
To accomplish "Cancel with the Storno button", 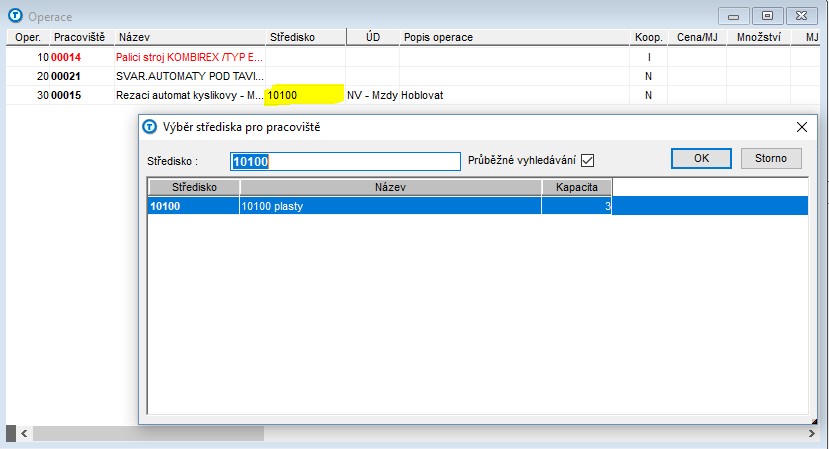I will click(x=771, y=158).
